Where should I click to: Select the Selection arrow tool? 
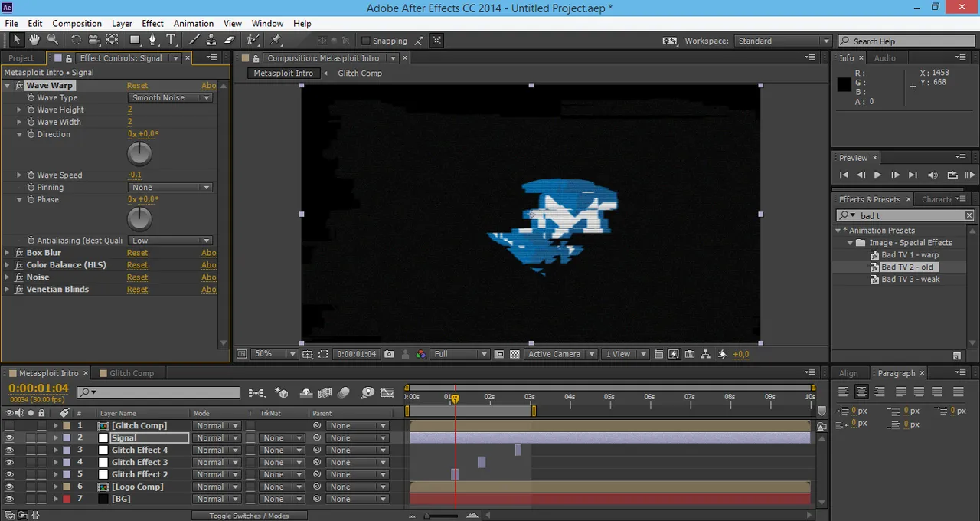coord(17,40)
